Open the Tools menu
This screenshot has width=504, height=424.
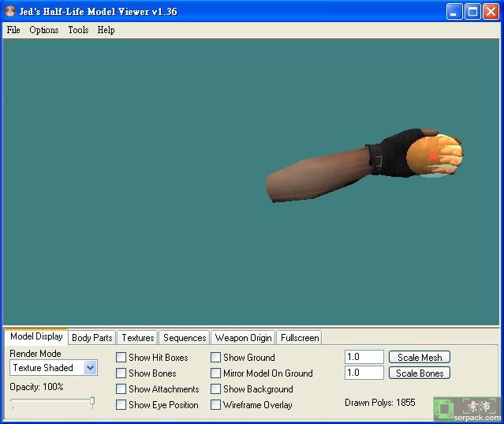point(78,30)
